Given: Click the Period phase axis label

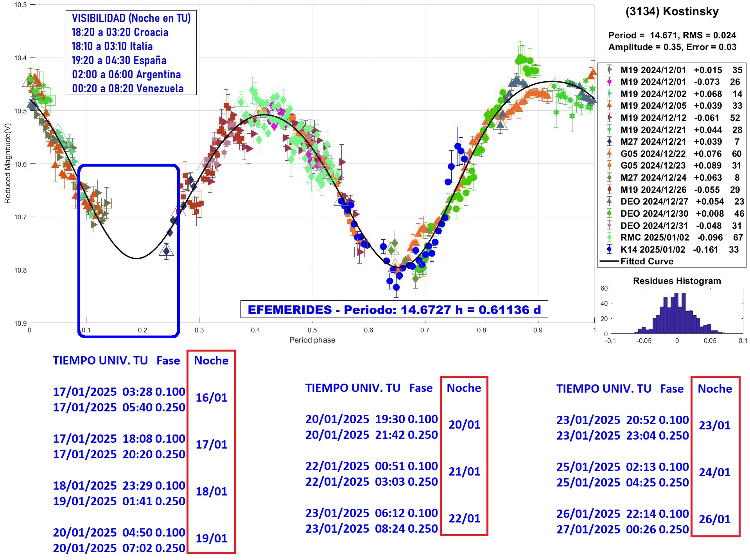Looking at the screenshot, I should pos(312,340).
